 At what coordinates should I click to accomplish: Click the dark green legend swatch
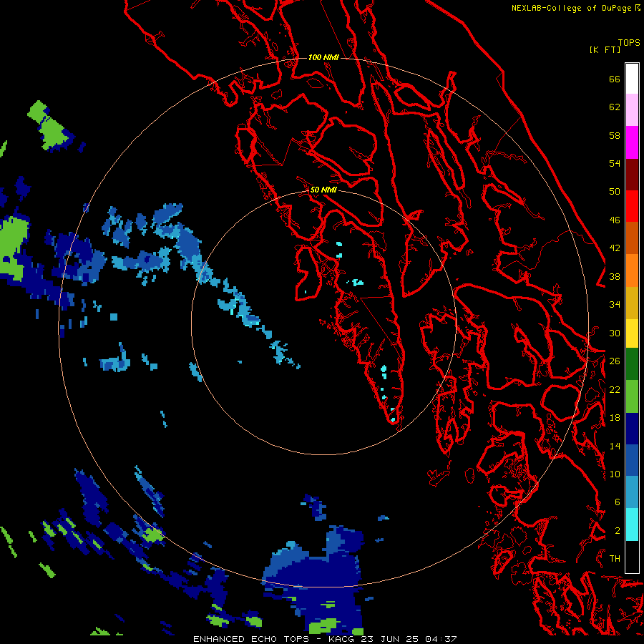click(632, 364)
